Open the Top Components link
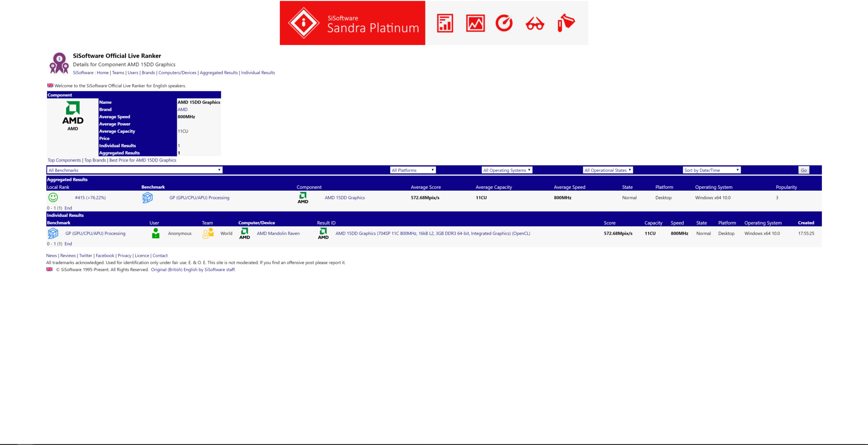The image size is (868, 445). point(64,160)
